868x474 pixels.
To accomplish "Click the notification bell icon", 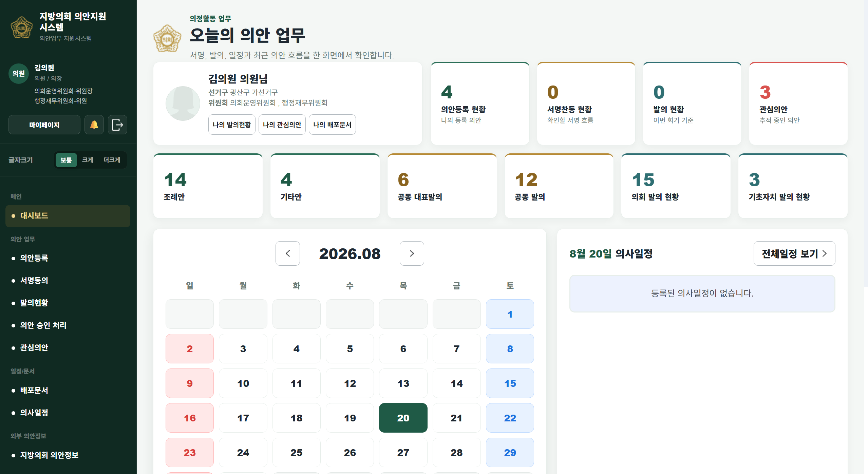I will pos(94,125).
